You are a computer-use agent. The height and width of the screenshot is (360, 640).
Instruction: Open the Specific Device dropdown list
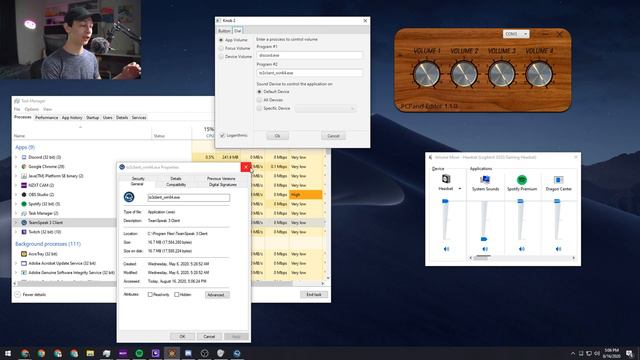[x=325, y=108]
